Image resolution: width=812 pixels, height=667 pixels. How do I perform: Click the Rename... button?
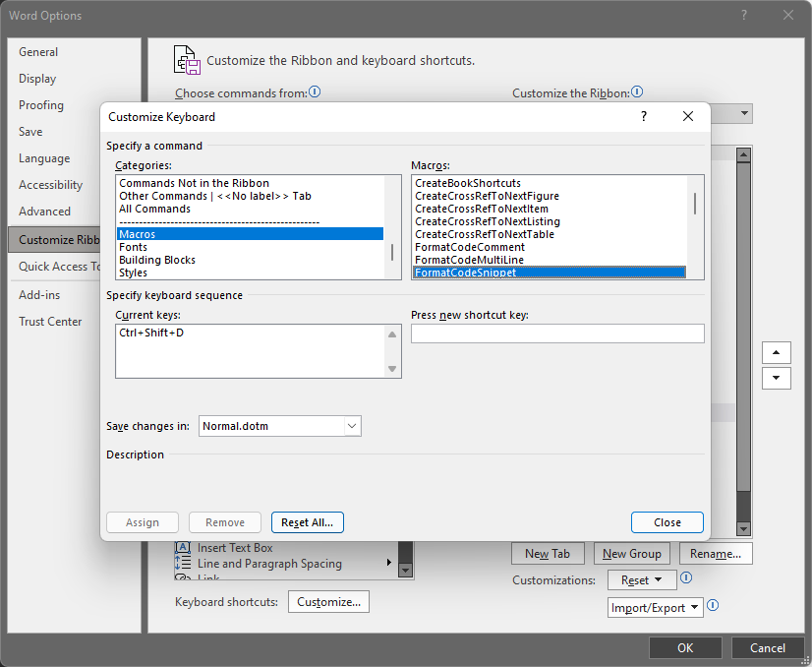point(716,554)
